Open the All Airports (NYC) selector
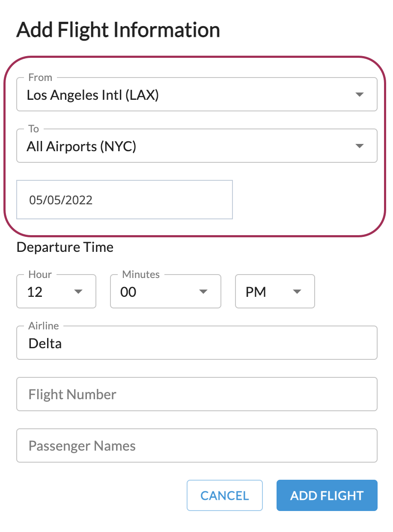393x532 pixels. [197, 146]
